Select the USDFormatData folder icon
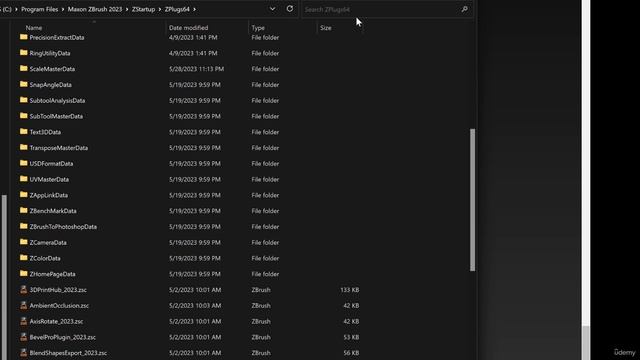640x360 pixels. pos(24,163)
